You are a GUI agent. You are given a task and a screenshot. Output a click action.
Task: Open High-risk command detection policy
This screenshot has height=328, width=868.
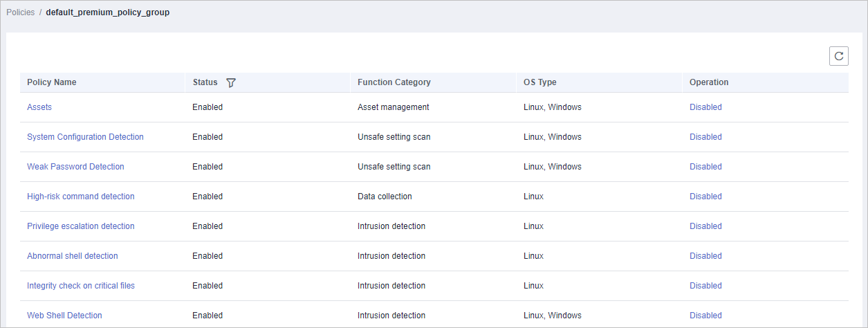(81, 197)
